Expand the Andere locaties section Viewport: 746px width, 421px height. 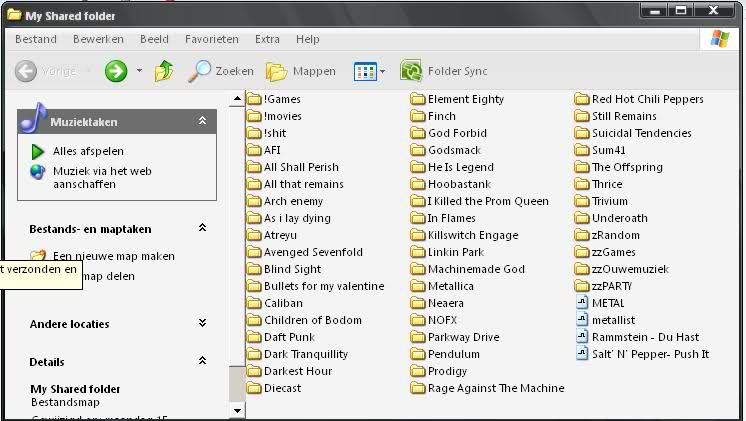(202, 323)
